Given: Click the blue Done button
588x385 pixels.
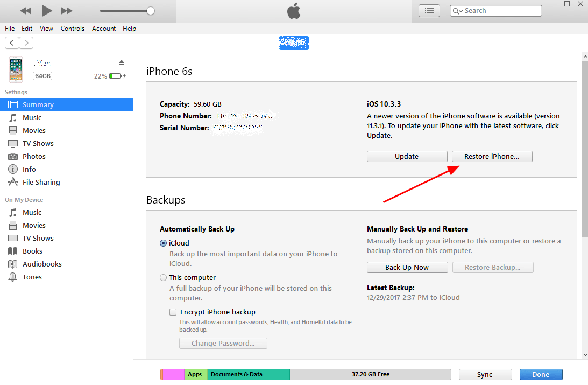Looking at the screenshot, I should 541,374.
